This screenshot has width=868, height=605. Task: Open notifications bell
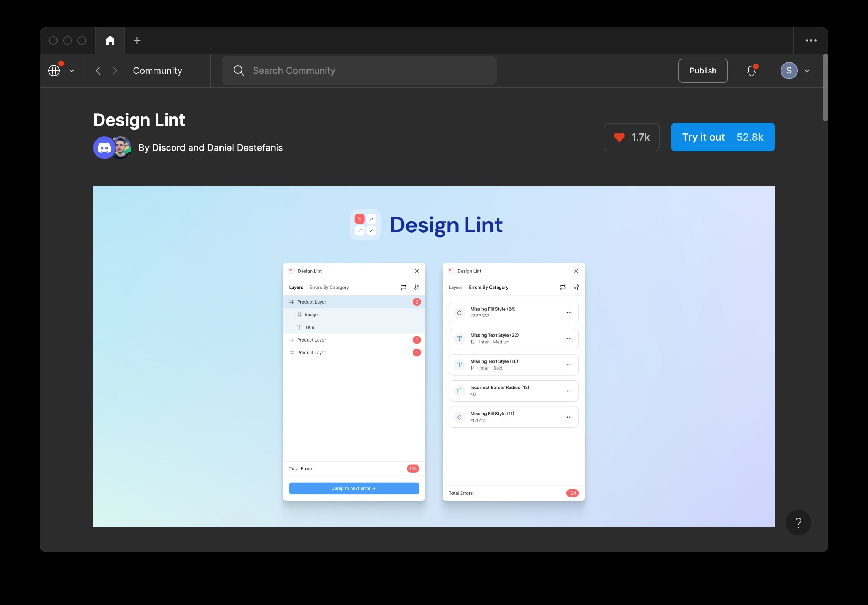[x=752, y=71]
